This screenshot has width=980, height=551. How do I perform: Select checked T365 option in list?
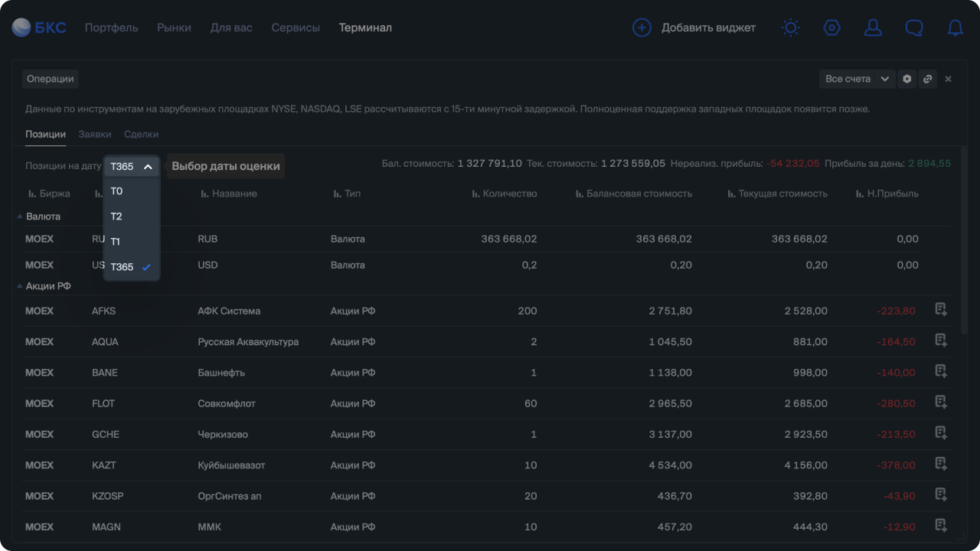click(132, 267)
